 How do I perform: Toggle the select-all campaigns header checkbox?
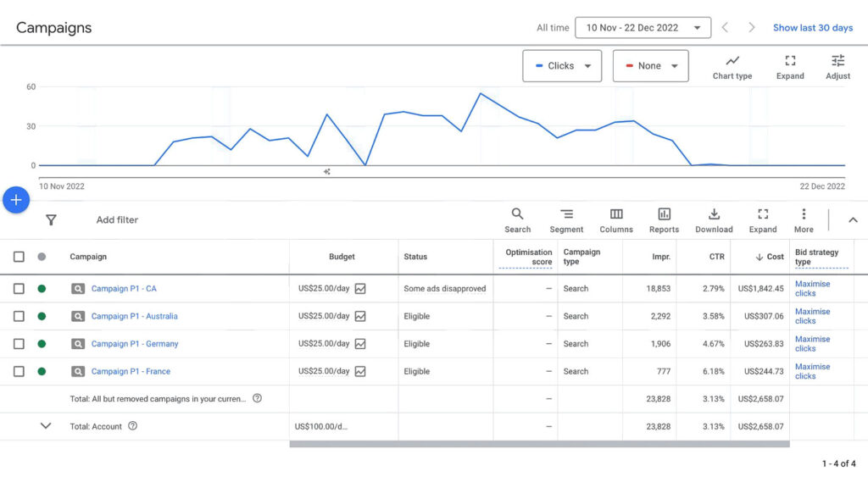[19, 257]
